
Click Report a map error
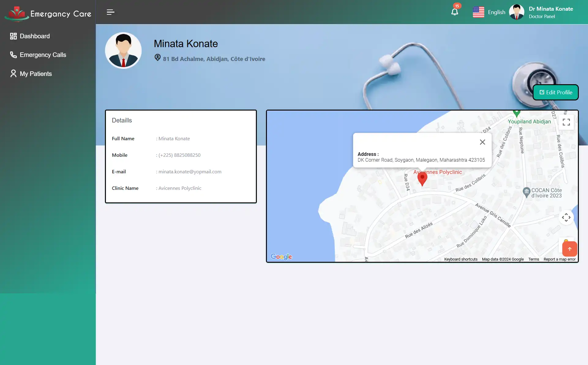(x=560, y=259)
